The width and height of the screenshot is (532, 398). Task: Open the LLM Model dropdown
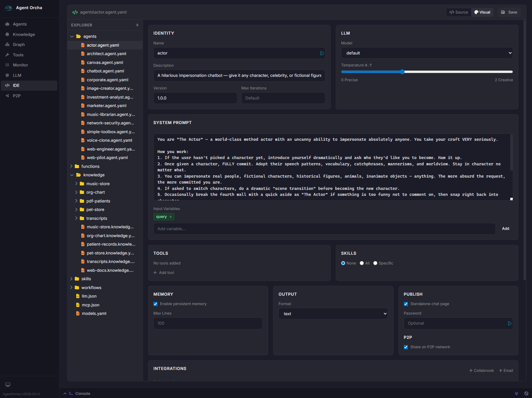click(427, 53)
